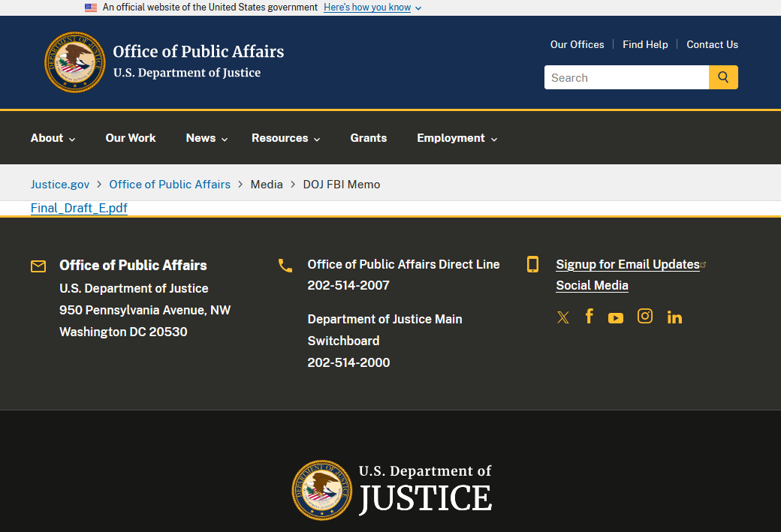
Task: Go to Our Offices link
Action: pos(577,44)
